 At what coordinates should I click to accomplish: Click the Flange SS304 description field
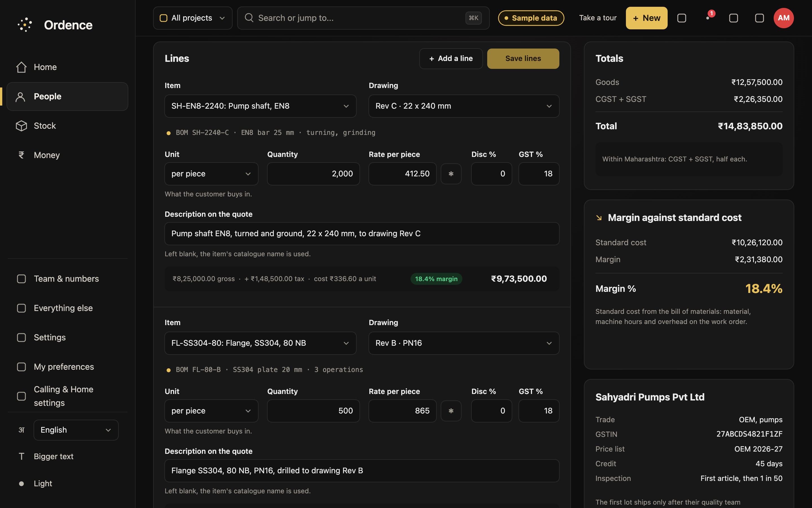(x=362, y=471)
